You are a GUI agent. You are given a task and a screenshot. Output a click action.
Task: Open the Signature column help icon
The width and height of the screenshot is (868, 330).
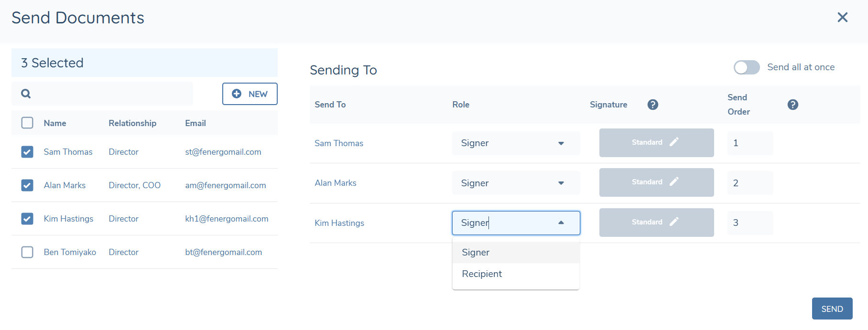click(653, 104)
